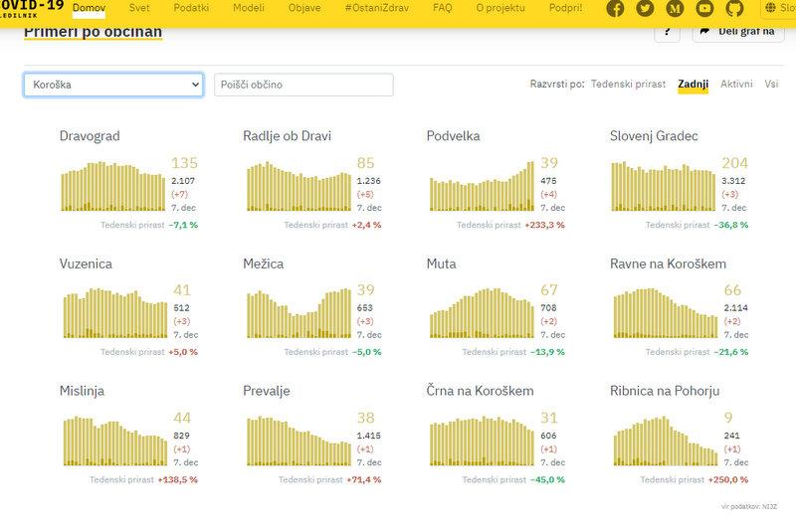This screenshot has width=796, height=532.
Task: Sort municipalities by Aktivni
Action: coord(736,85)
